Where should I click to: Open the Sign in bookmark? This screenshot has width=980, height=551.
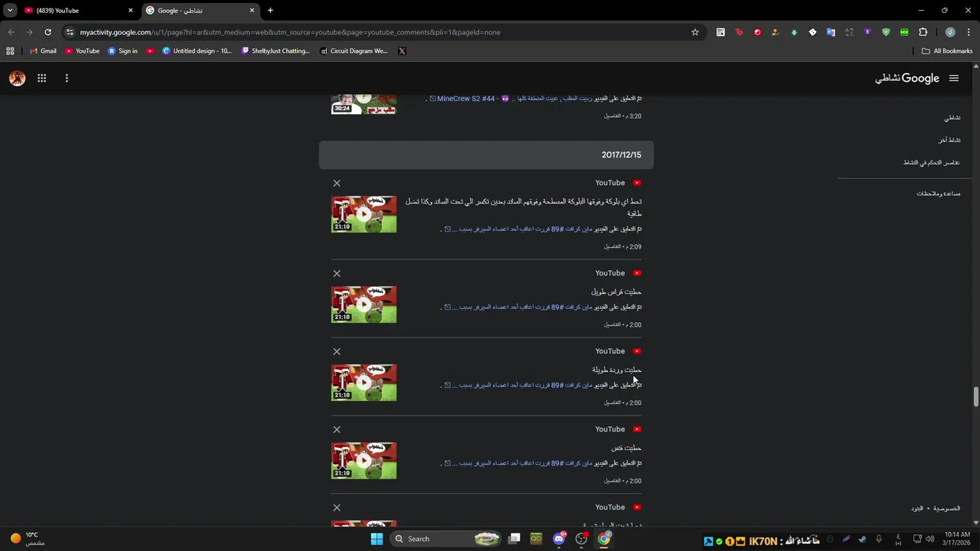pos(122,51)
